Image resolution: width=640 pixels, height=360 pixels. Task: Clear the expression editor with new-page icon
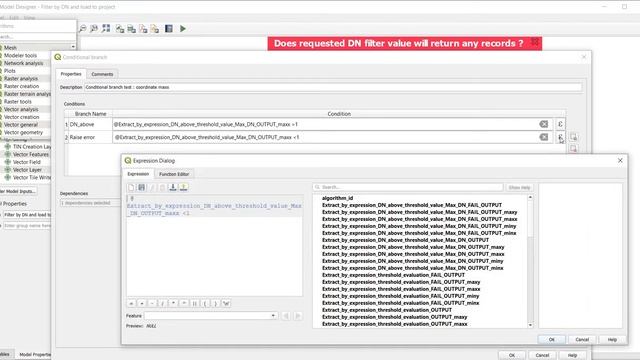click(x=131, y=187)
